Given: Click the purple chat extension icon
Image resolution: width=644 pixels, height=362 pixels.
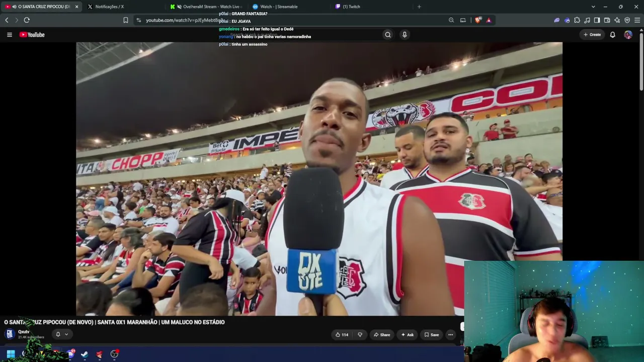Looking at the screenshot, I should tap(556, 20).
